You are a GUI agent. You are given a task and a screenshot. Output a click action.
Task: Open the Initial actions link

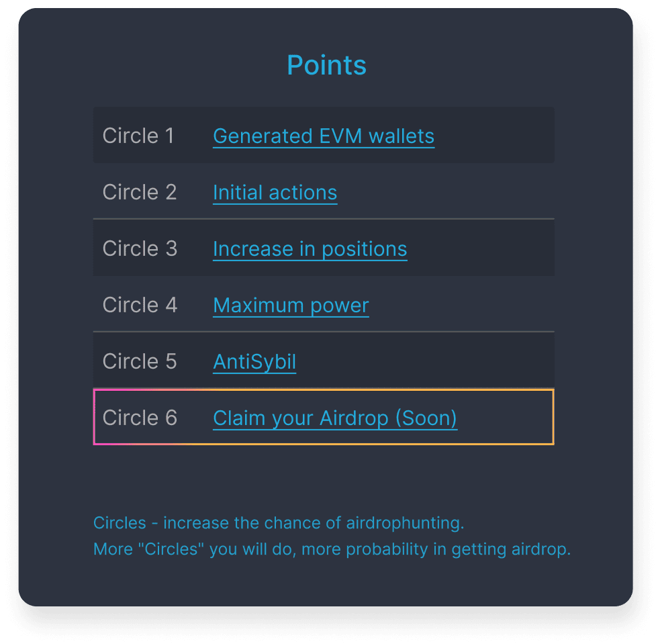[x=275, y=193]
